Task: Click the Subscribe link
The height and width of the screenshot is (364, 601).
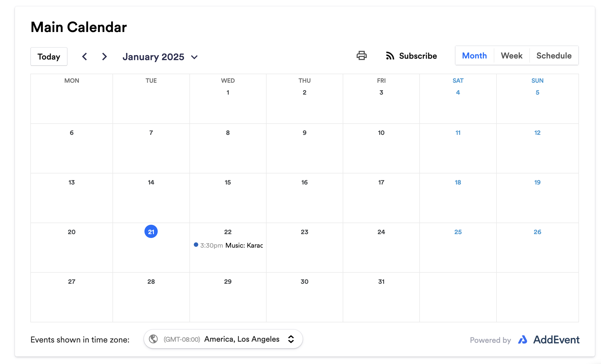Action: tap(418, 56)
